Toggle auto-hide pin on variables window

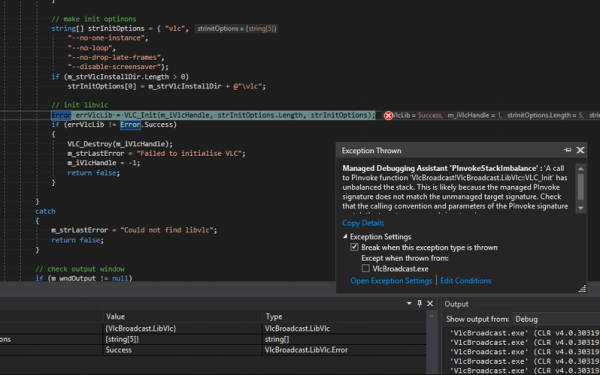tap(419, 303)
